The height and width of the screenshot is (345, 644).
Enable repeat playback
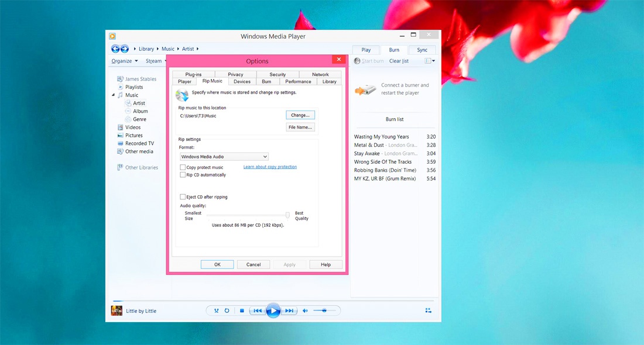[x=227, y=310]
